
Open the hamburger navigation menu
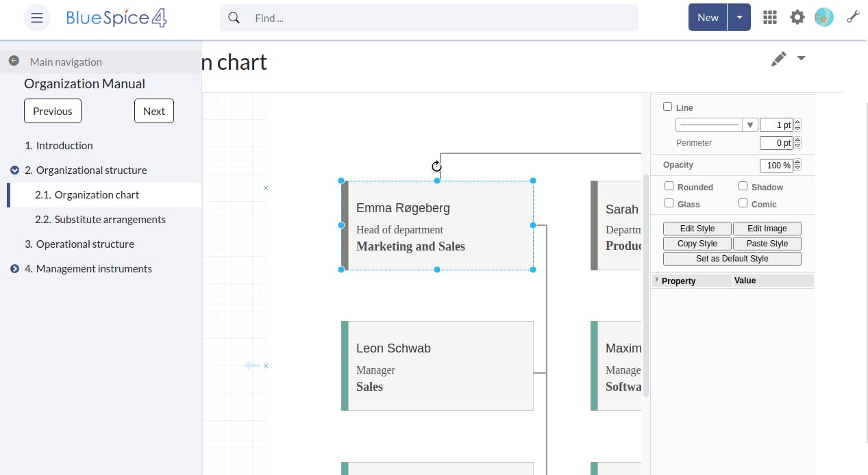click(x=37, y=18)
